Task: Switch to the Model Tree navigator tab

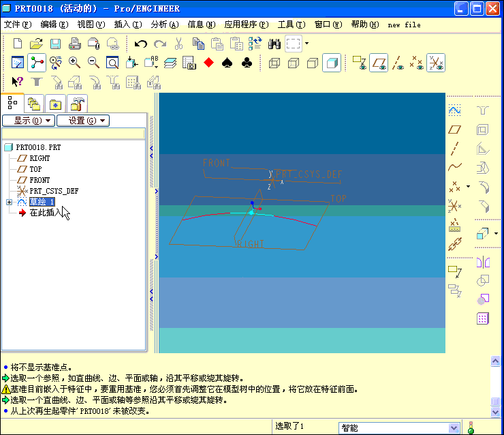Action: [12, 103]
